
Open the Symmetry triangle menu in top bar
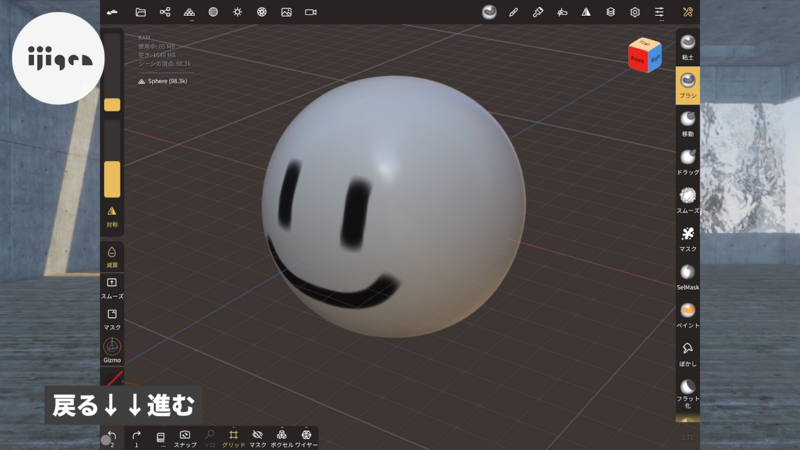tap(586, 12)
